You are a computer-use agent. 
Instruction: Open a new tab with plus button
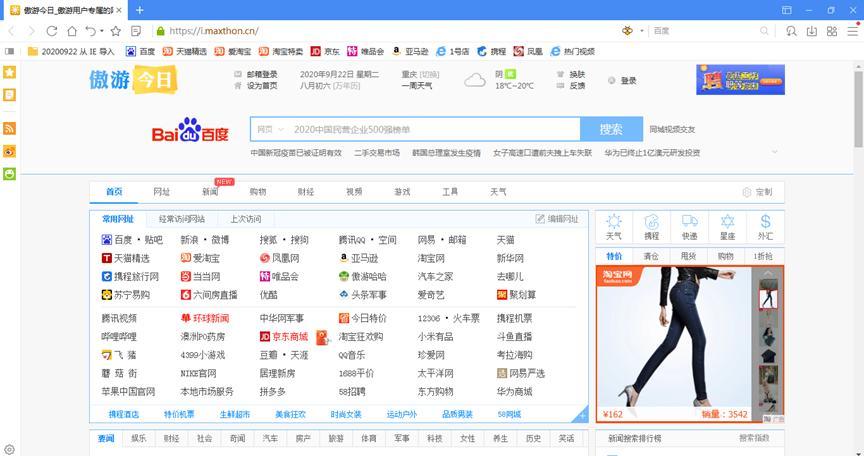139,10
